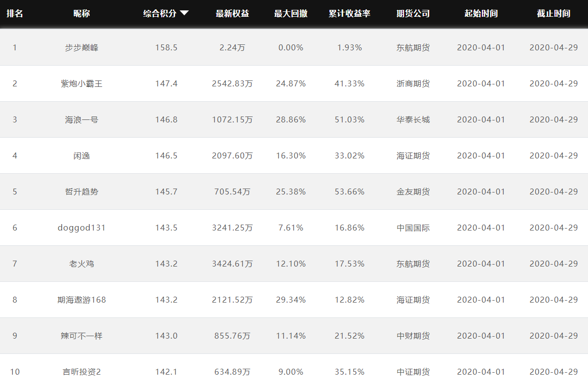Open the 海浪一号 account link

82,120
